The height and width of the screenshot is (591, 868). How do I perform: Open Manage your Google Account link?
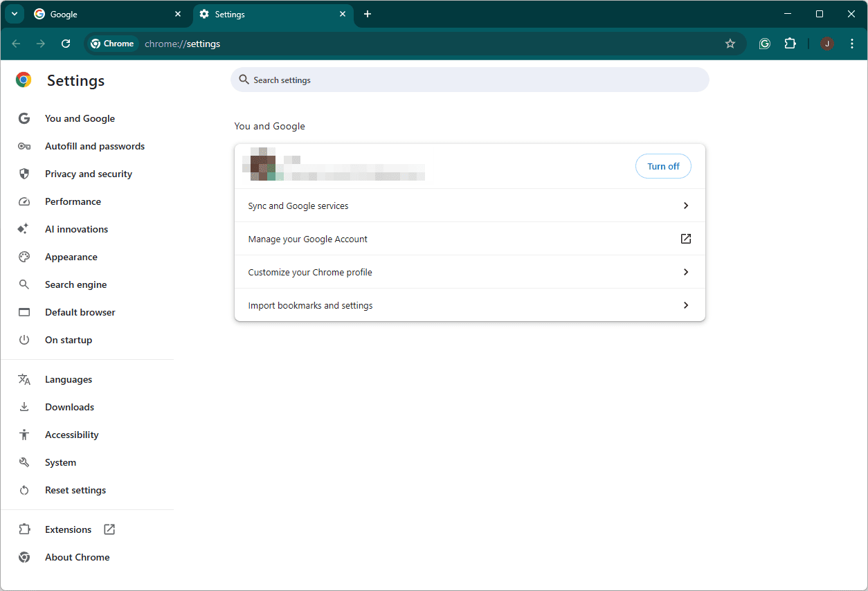pyautogui.click(x=469, y=239)
